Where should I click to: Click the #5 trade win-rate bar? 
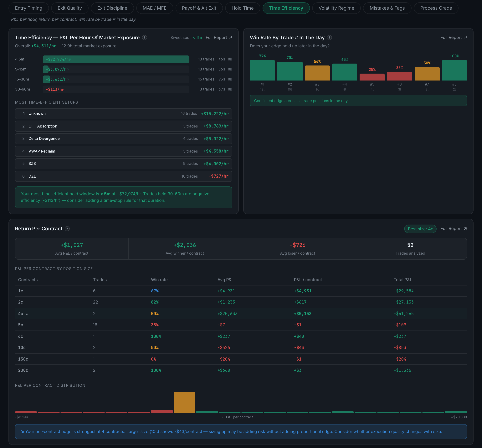(x=372, y=77)
